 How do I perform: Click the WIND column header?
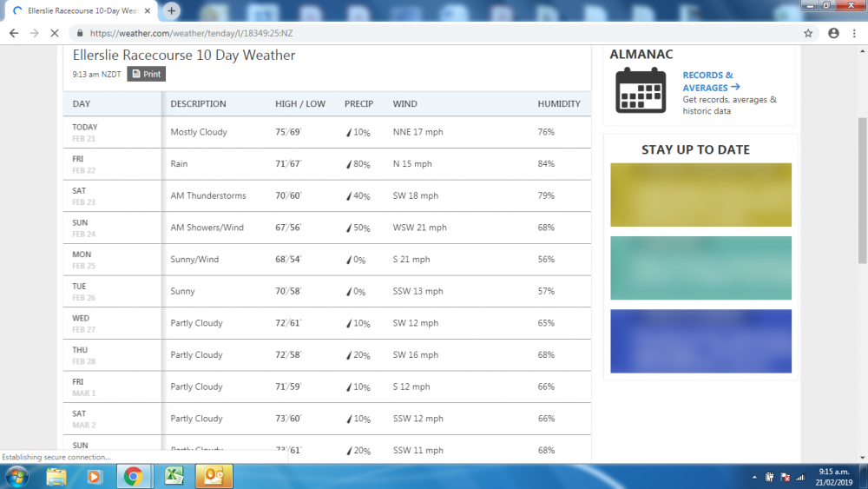[405, 103]
